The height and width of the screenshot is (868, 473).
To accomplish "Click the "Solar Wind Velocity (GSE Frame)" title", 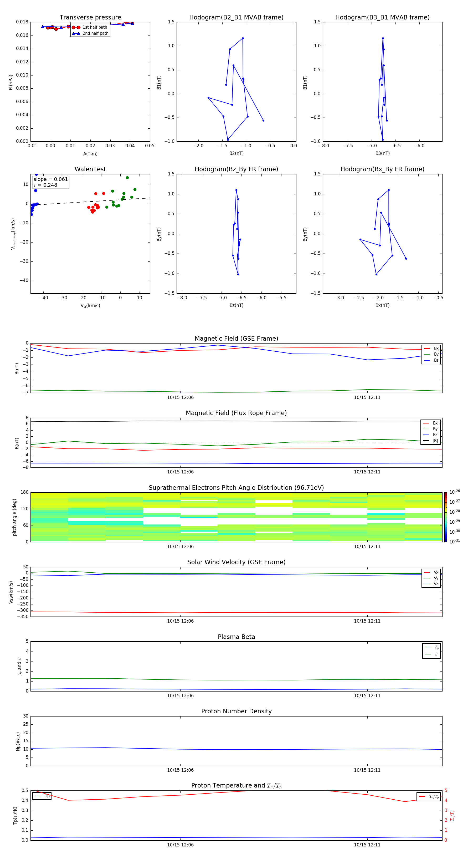I will pyautogui.click(x=236, y=562).
